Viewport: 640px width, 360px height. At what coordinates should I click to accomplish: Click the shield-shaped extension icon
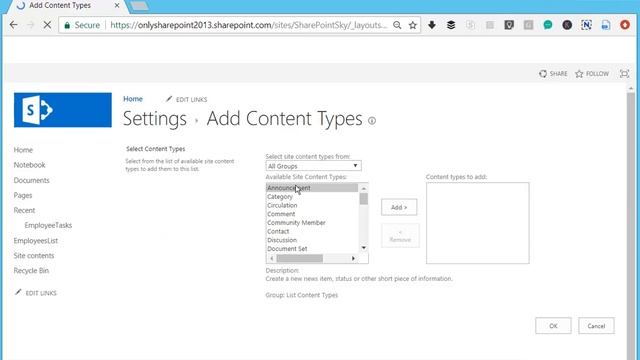tap(509, 25)
